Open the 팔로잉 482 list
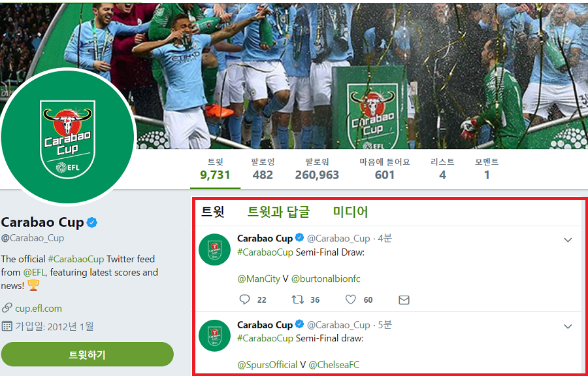The width and height of the screenshot is (588, 376). click(x=263, y=169)
